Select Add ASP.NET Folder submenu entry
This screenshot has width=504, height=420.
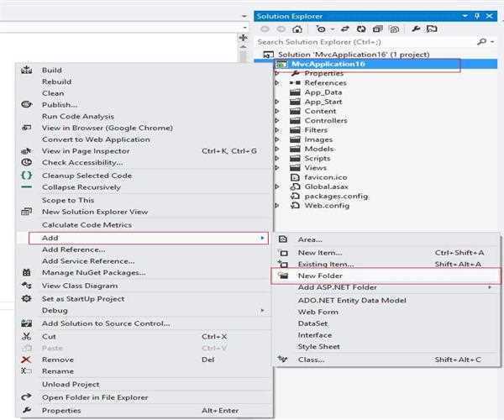click(x=336, y=287)
